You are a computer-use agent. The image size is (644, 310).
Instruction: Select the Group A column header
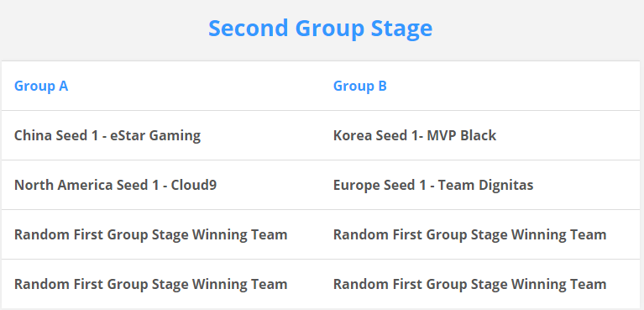(41, 86)
